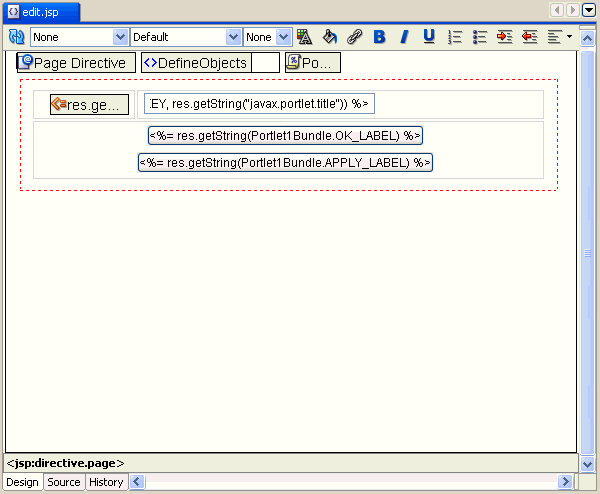Viewport: 600px width, 494px height.
Task: Click the javax.portlet.title text field
Action: 259,104
